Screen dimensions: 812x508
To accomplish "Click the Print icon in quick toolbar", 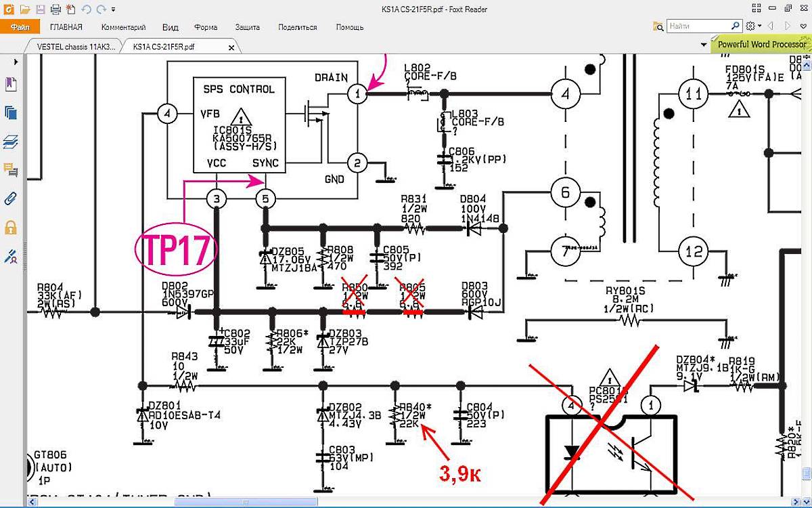I will click(56, 9).
